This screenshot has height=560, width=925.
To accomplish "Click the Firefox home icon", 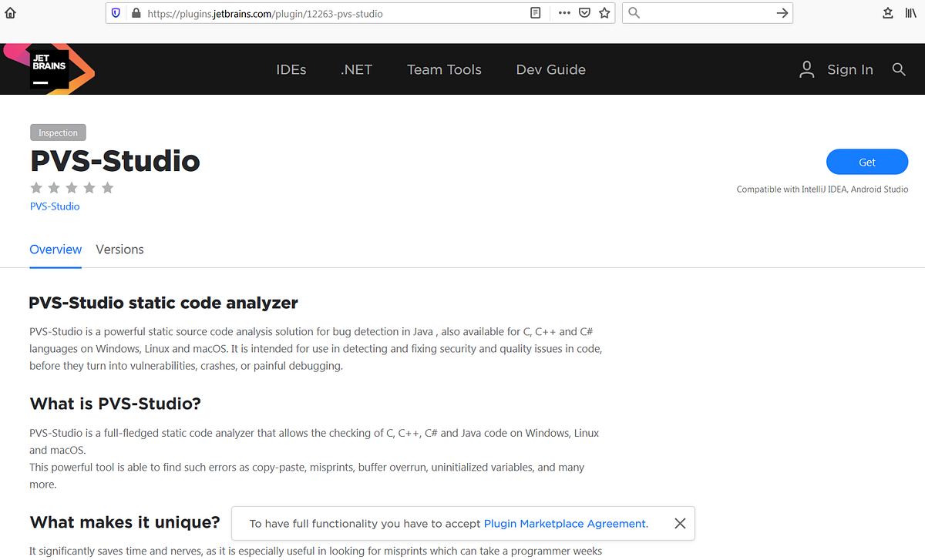I will point(10,12).
